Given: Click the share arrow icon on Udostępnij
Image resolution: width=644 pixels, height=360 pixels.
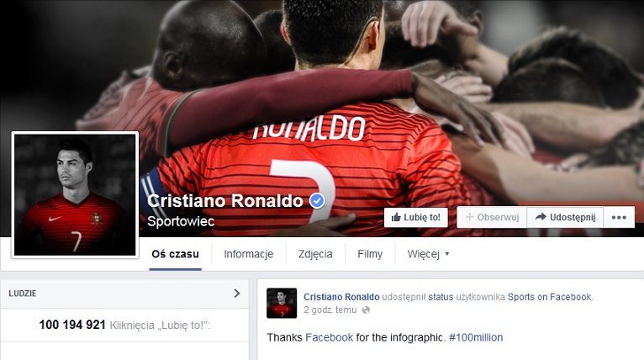Looking at the screenshot, I should point(541,216).
